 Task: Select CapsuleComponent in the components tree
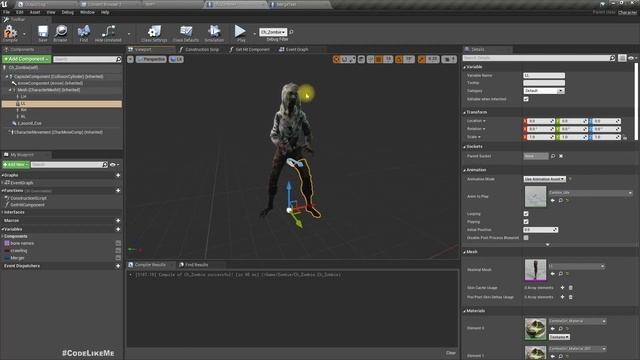tap(59, 76)
